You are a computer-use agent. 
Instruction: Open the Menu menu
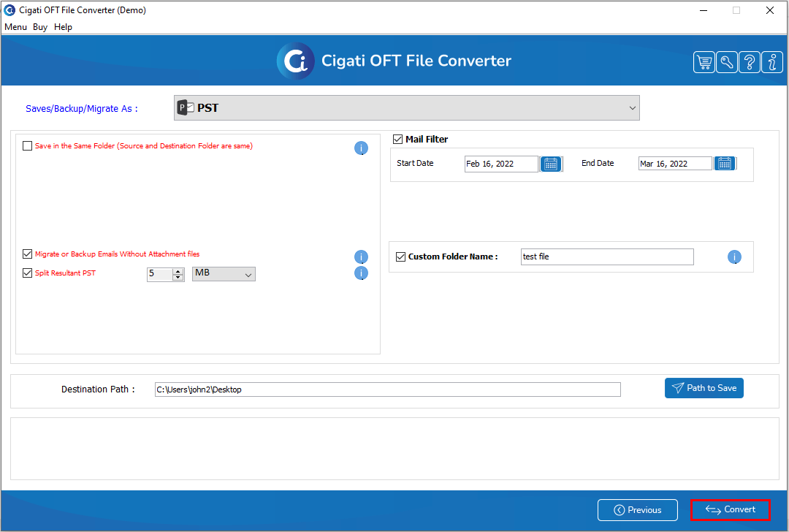tap(15, 27)
